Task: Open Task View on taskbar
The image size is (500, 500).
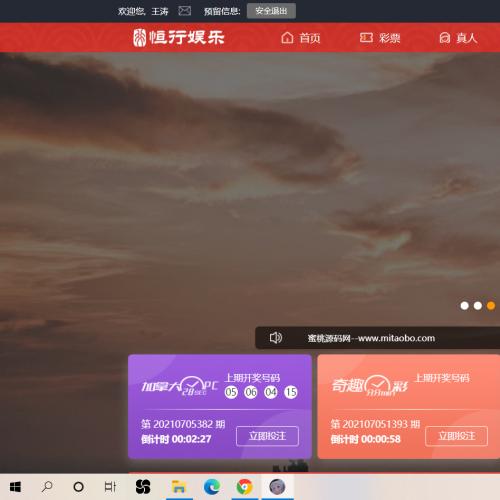Action: coord(110,487)
